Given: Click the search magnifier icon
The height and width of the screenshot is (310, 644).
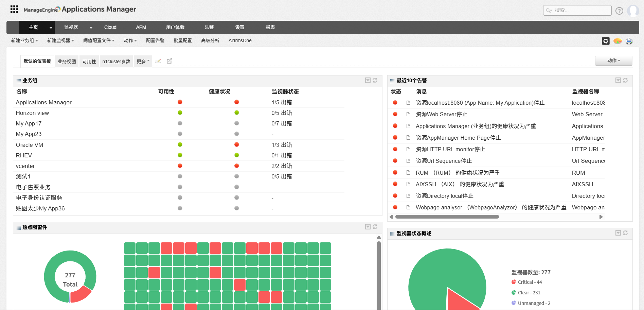Looking at the screenshot, I should (x=548, y=11).
